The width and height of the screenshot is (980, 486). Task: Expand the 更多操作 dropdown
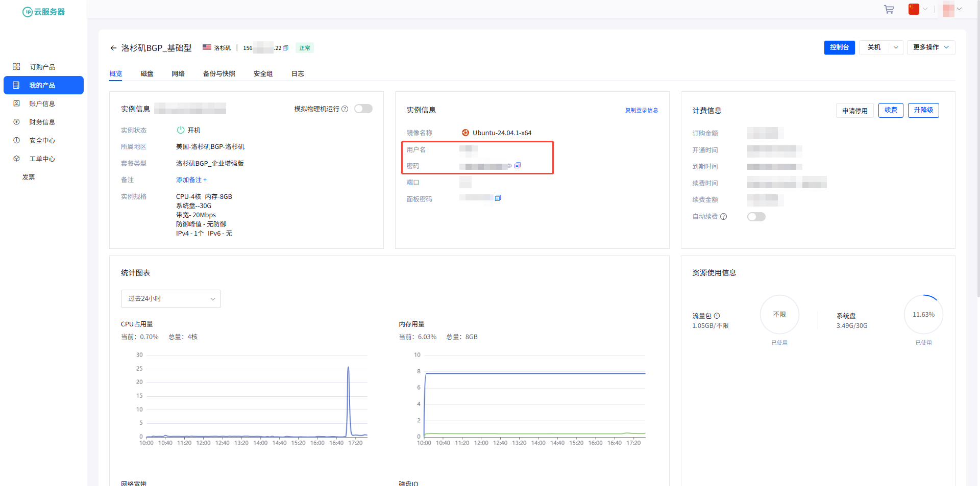(x=930, y=47)
